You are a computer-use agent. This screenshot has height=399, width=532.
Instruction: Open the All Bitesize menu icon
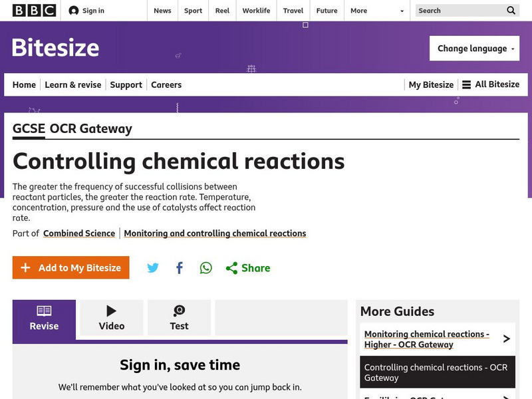tap(467, 84)
